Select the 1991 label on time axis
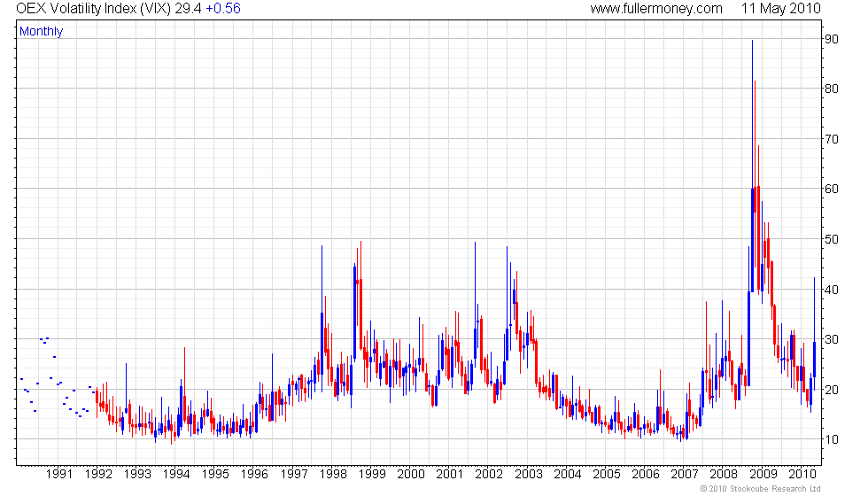This screenshot has width=868, height=496. (x=59, y=474)
